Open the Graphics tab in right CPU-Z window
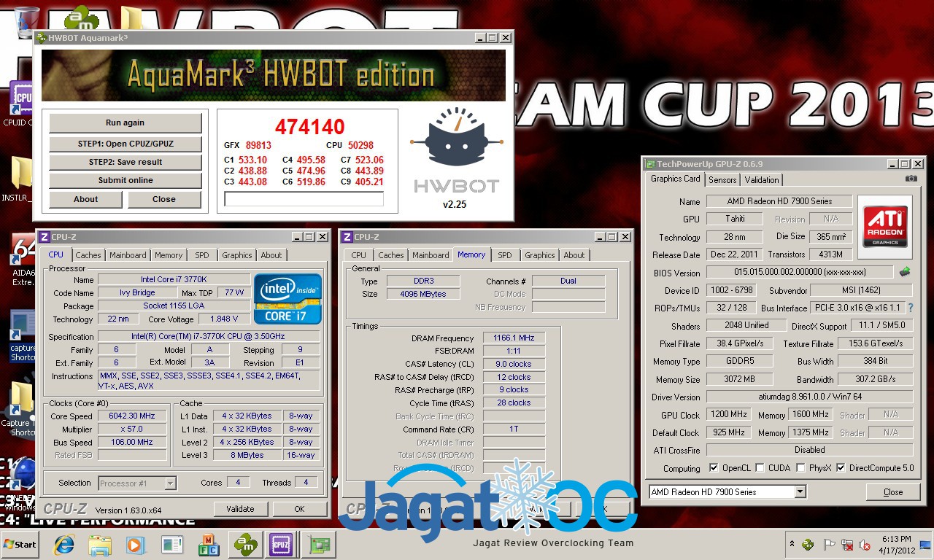This screenshot has width=934, height=560. coord(540,255)
